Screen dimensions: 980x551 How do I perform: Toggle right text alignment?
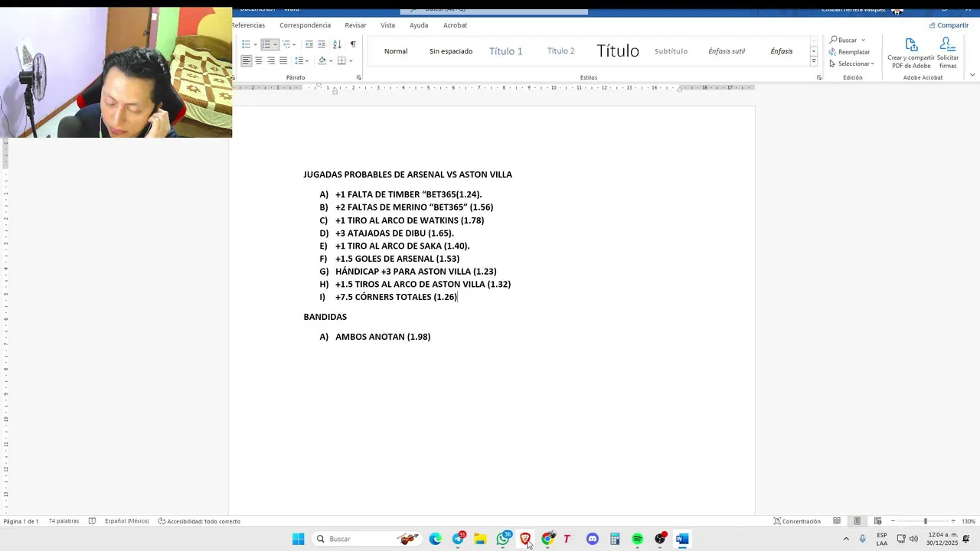pyautogui.click(x=271, y=60)
